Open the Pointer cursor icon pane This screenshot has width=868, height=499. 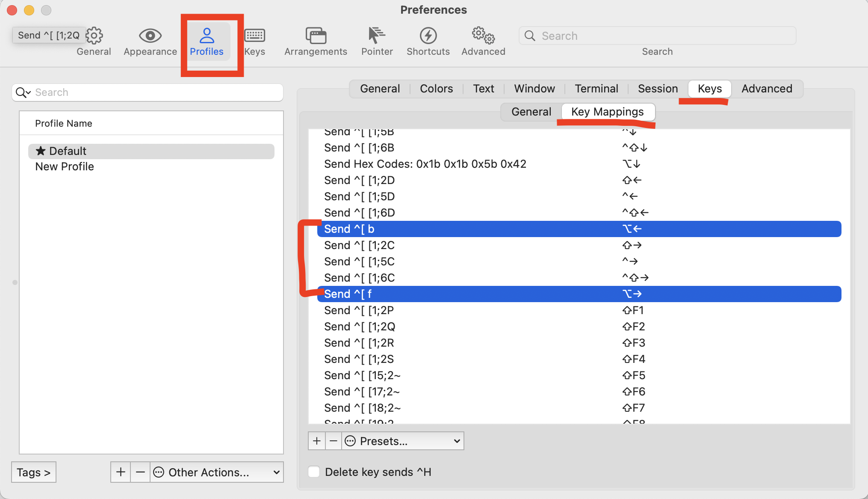377,36
